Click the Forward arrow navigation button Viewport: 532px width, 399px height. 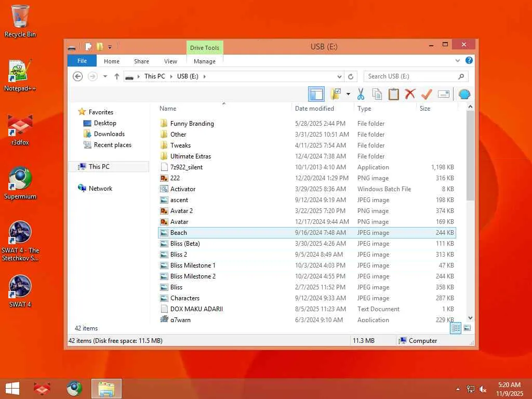point(92,76)
